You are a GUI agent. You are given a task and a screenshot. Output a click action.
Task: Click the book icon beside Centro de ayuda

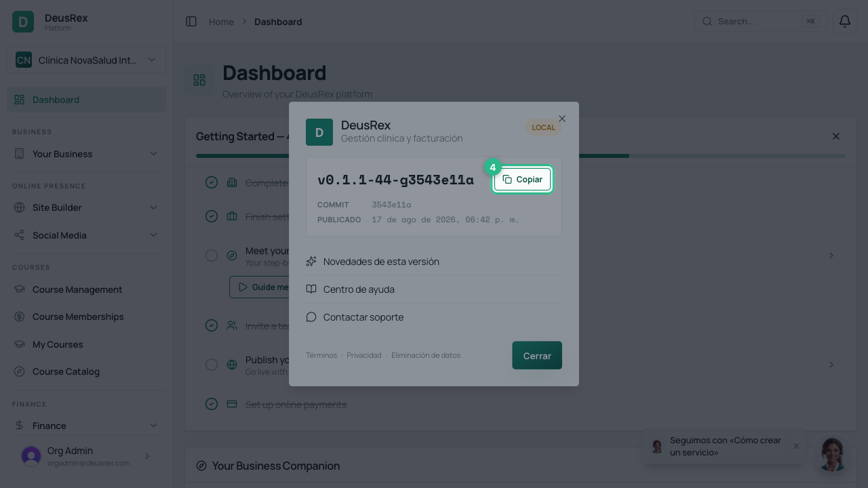311,289
